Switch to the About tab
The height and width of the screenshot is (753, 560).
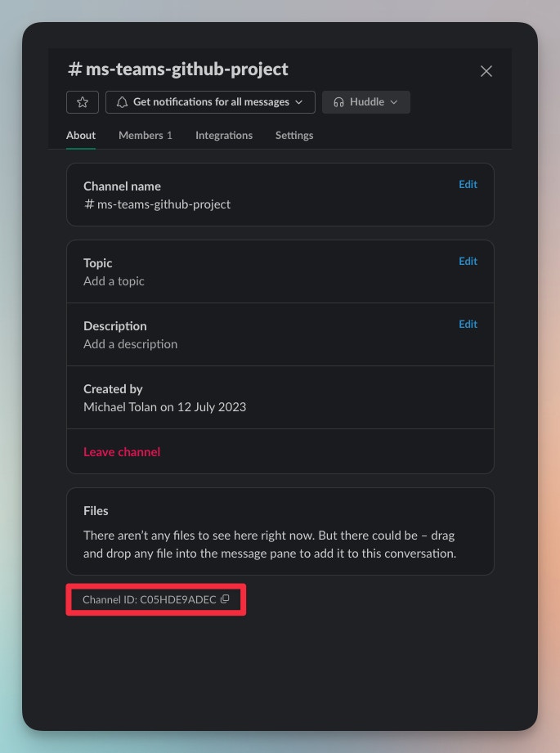[x=81, y=135]
